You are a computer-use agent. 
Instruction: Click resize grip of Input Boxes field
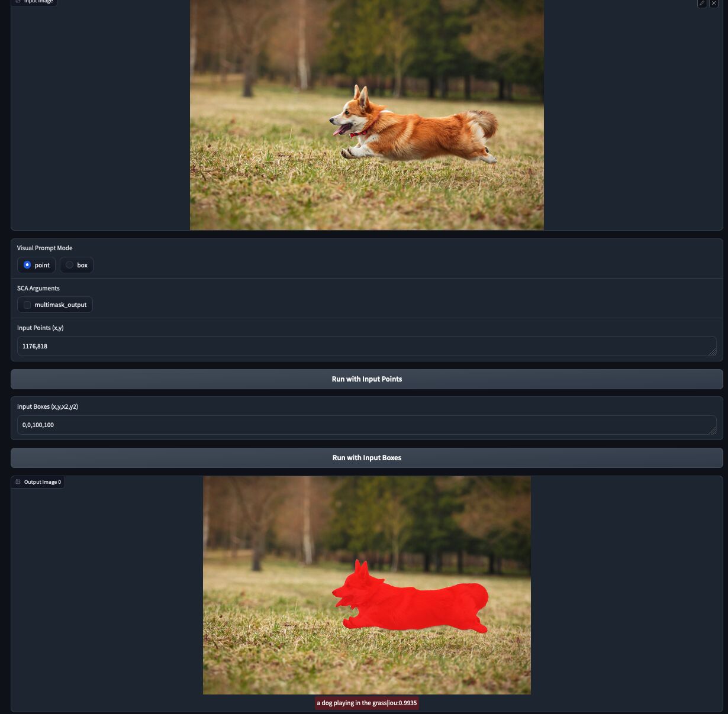coord(712,430)
